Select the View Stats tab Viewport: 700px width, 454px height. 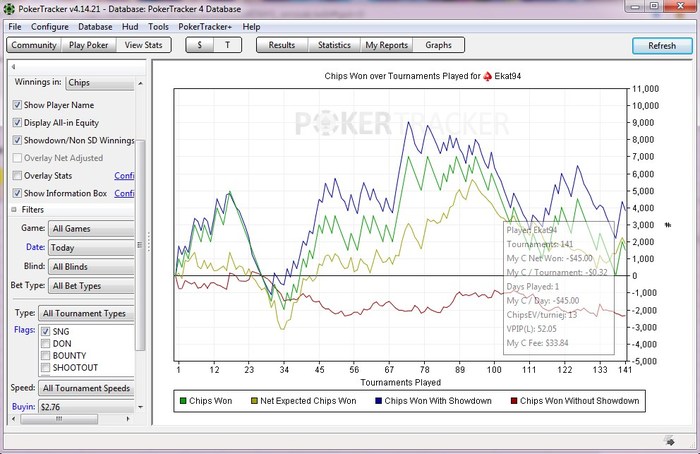coord(143,45)
